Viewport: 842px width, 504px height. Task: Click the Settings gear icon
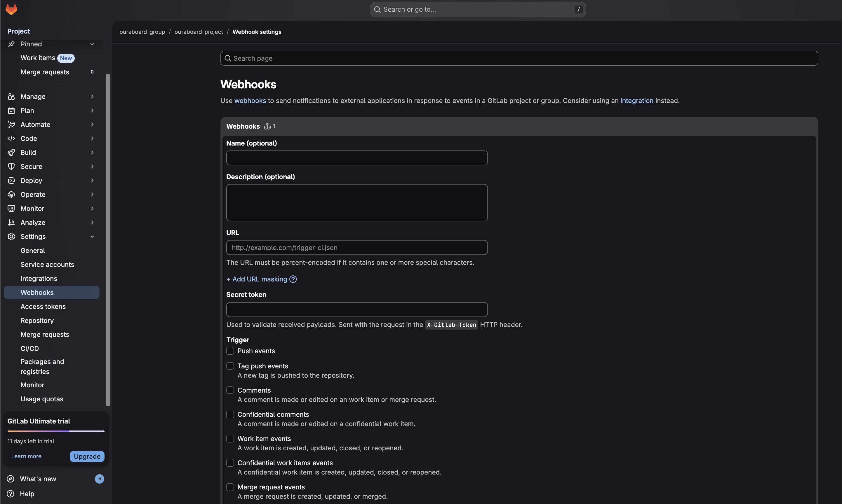(11, 236)
